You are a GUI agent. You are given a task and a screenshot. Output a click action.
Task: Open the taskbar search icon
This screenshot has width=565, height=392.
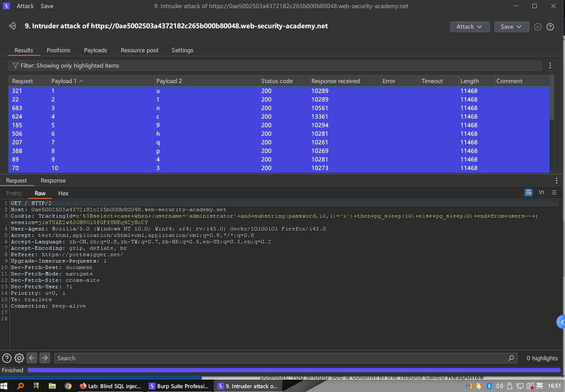pyautogui.click(x=20, y=386)
